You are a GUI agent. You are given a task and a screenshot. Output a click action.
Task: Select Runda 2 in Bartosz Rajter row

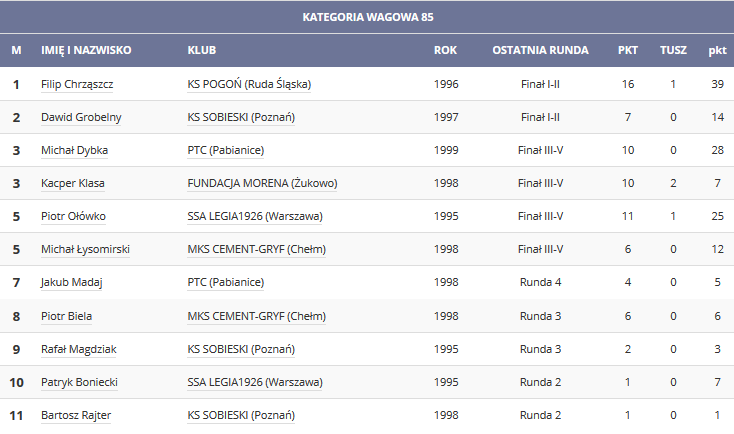tap(540, 415)
